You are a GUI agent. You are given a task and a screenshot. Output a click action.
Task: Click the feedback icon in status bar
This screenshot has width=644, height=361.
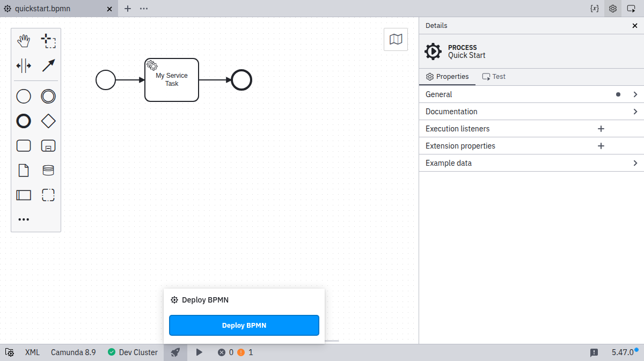coord(594,352)
